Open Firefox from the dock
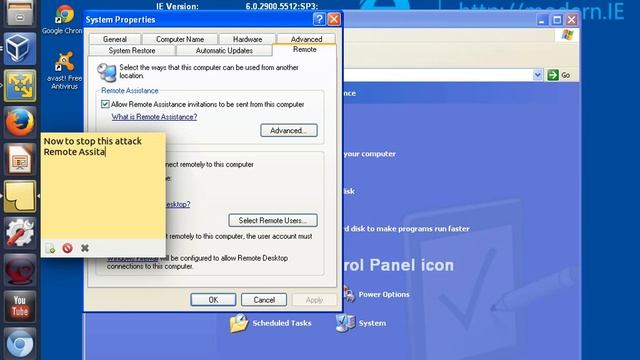Viewport: 640px width, 360px height. pyautogui.click(x=20, y=122)
